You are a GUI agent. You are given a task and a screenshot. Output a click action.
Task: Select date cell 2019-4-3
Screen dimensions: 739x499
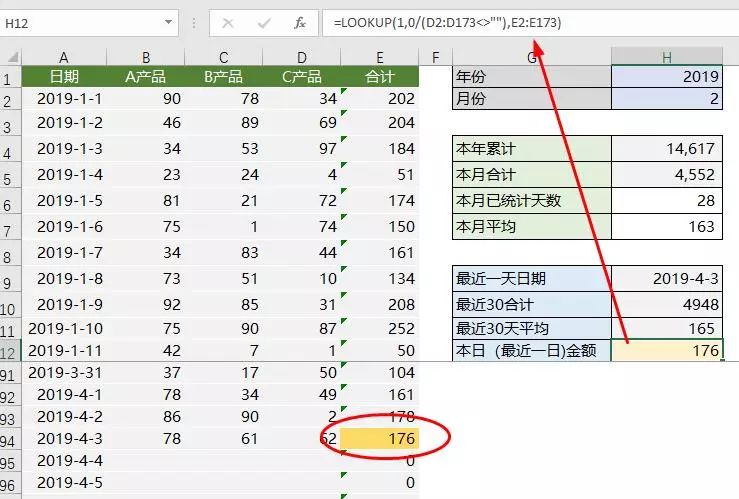click(x=64, y=439)
